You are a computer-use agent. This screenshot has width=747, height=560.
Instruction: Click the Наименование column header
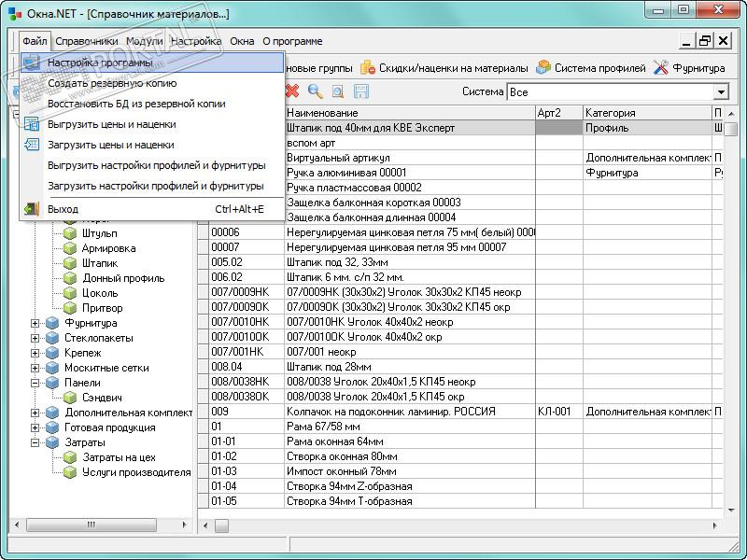[321, 113]
